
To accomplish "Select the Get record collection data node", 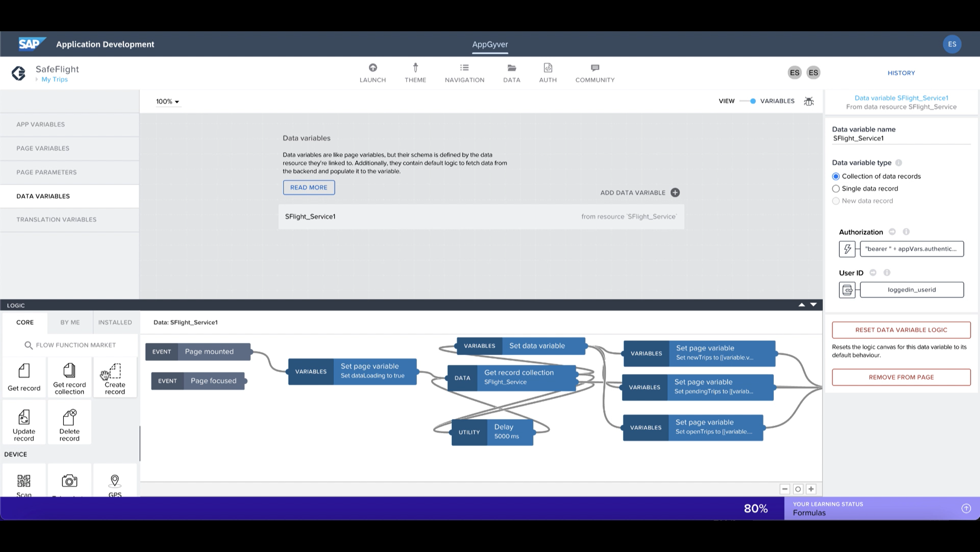I will click(x=512, y=378).
